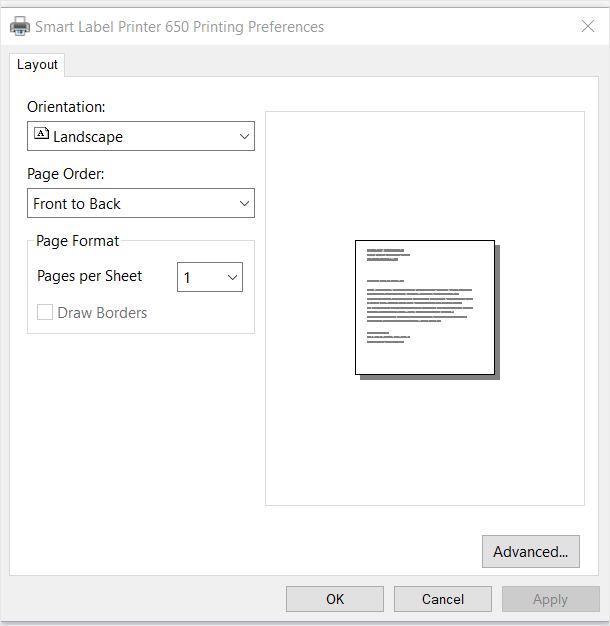610x626 pixels.
Task: Confirm settings with OK button
Action: point(335,599)
